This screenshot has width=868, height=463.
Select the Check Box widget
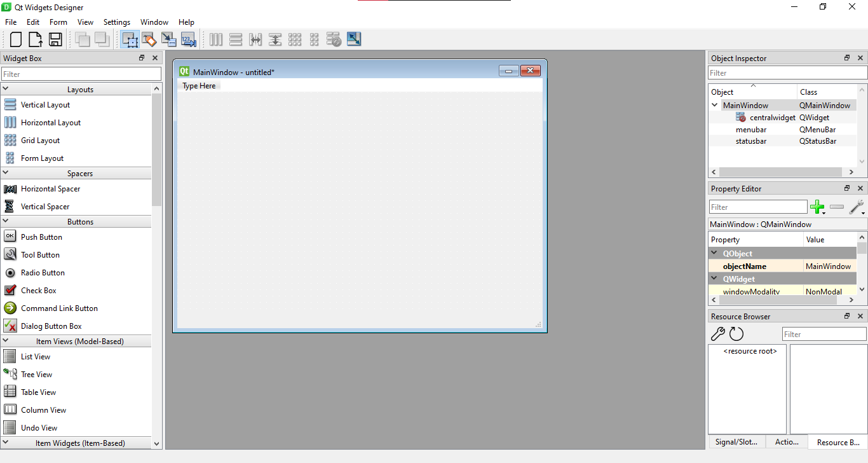38,291
